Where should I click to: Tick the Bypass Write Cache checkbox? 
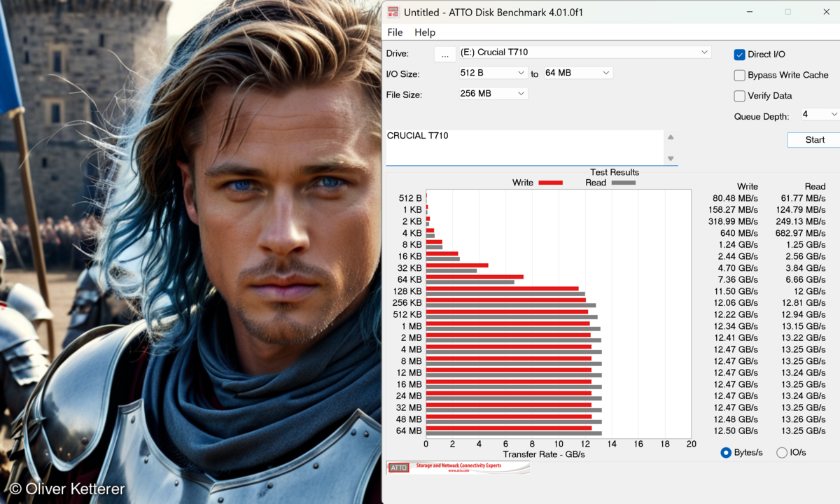click(739, 76)
